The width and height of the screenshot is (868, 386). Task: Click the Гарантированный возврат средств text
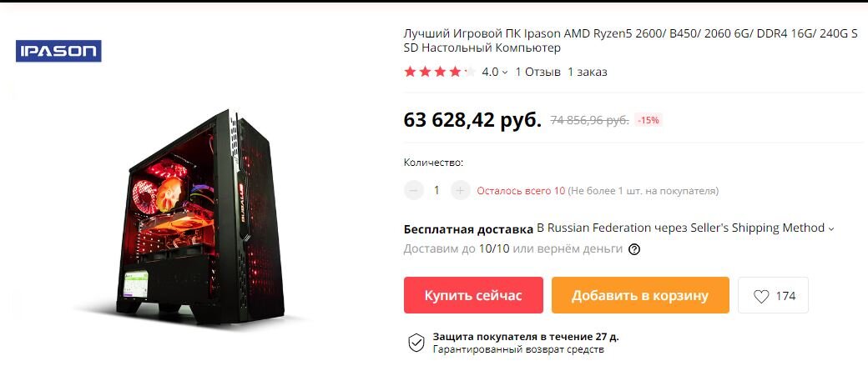tap(518, 349)
